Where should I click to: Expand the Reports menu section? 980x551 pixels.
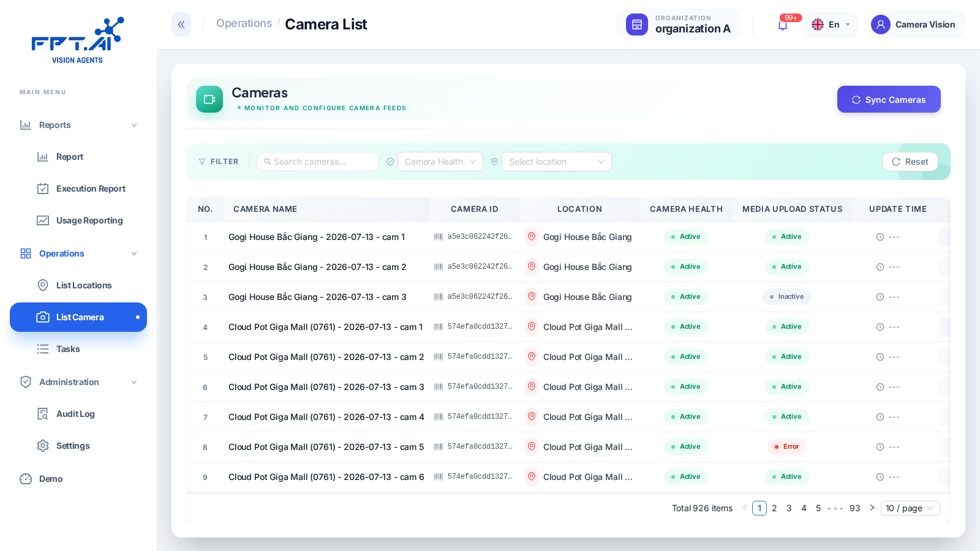point(78,125)
